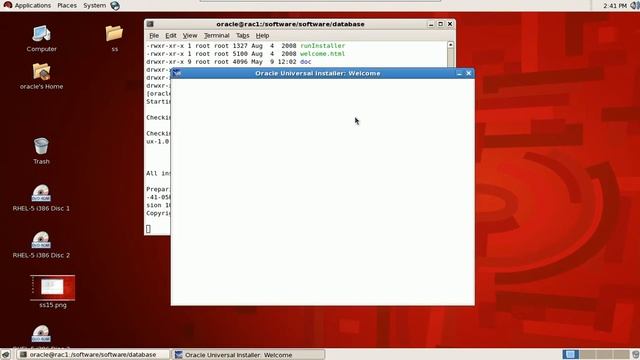Image resolution: width=640 pixels, height=360 pixels.
Task: Maximize the terminal window
Action: (440, 24)
